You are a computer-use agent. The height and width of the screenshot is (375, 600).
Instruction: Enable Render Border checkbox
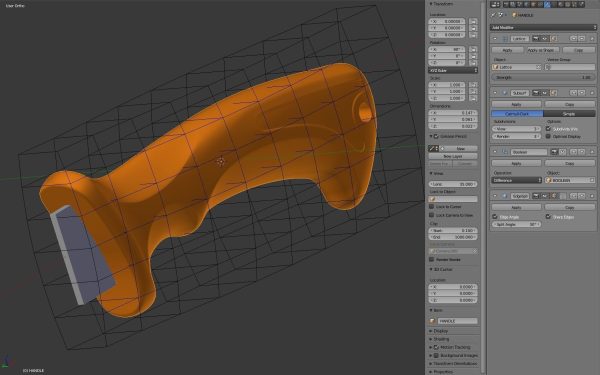[432, 259]
